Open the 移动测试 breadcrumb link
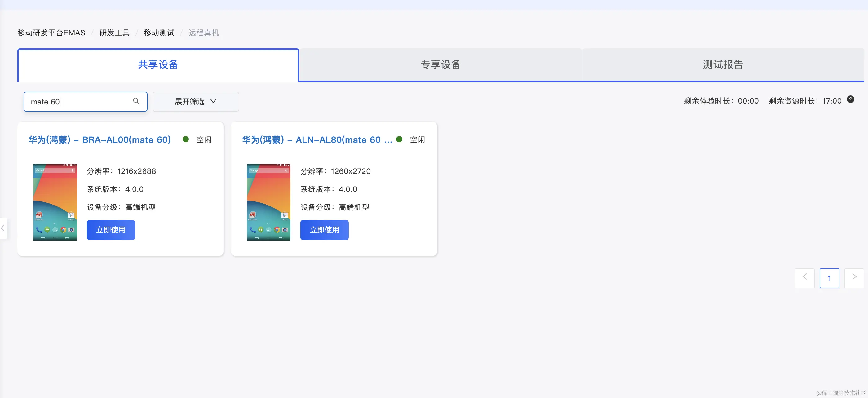Image resolution: width=868 pixels, height=398 pixels. pyautogui.click(x=158, y=32)
